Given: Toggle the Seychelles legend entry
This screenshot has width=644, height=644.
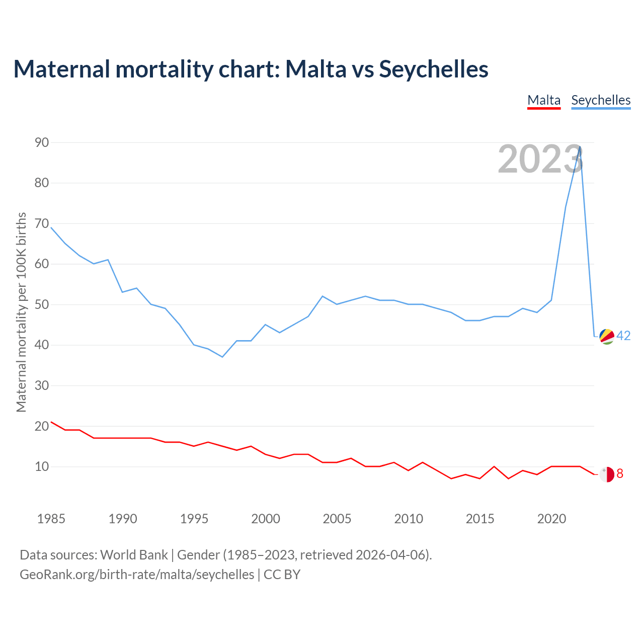Looking at the screenshot, I should [x=601, y=100].
